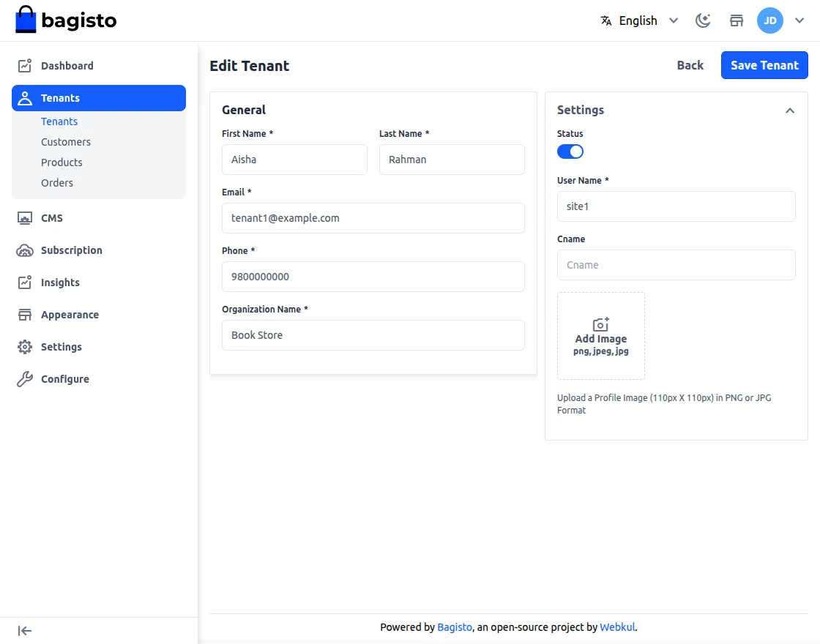
Task: Open the Configure menu
Action: tap(99, 379)
